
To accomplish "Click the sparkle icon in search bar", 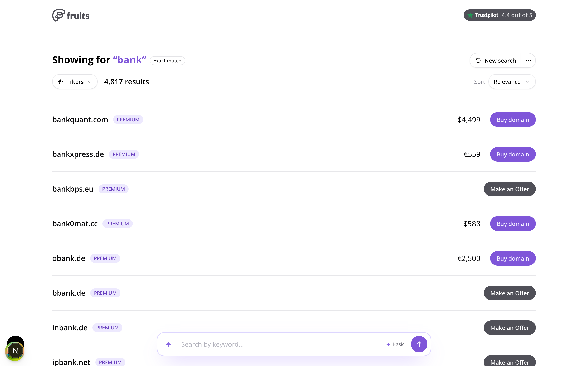I will (169, 344).
